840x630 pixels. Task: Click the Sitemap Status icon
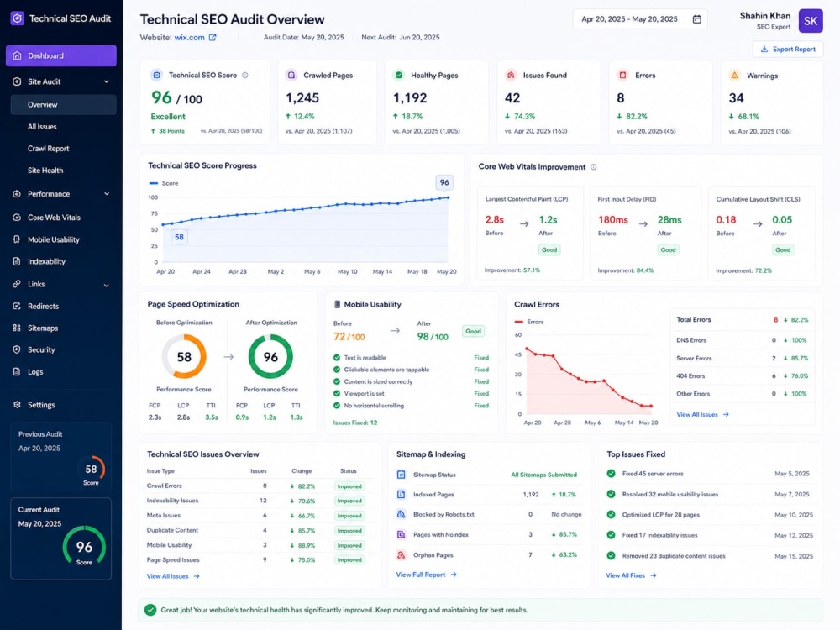click(x=402, y=475)
